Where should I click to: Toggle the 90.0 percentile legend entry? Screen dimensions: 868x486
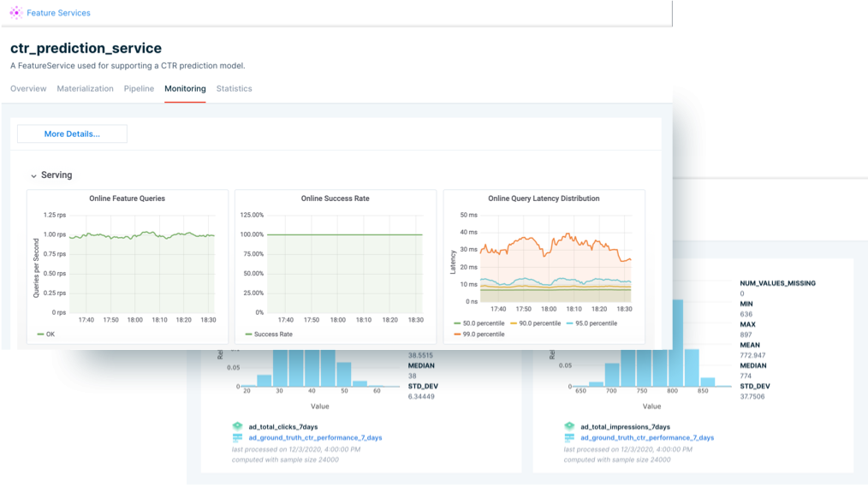point(535,323)
